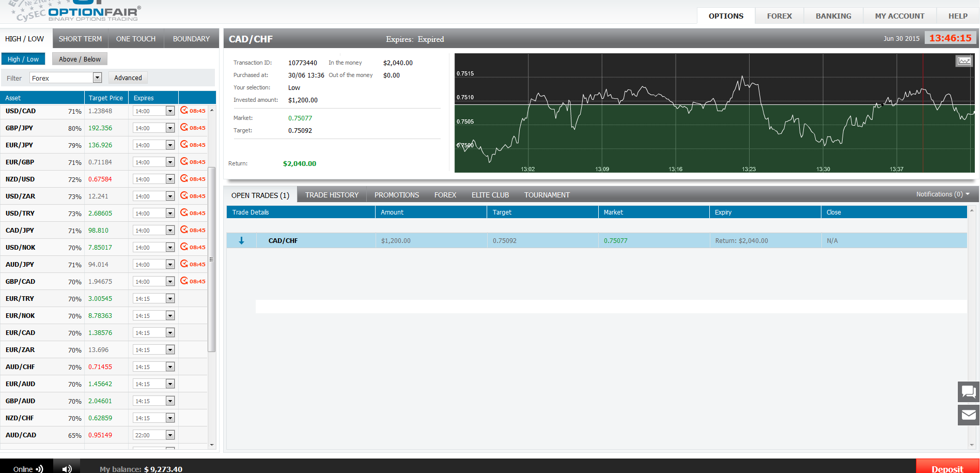
Task: Go to Banking in top navigation
Action: click(833, 16)
